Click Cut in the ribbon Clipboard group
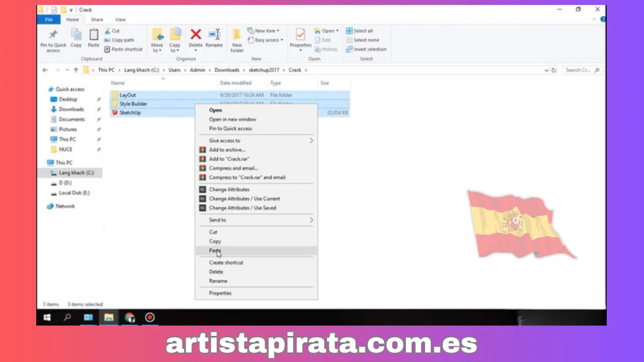This screenshot has width=644, height=362. [112, 31]
